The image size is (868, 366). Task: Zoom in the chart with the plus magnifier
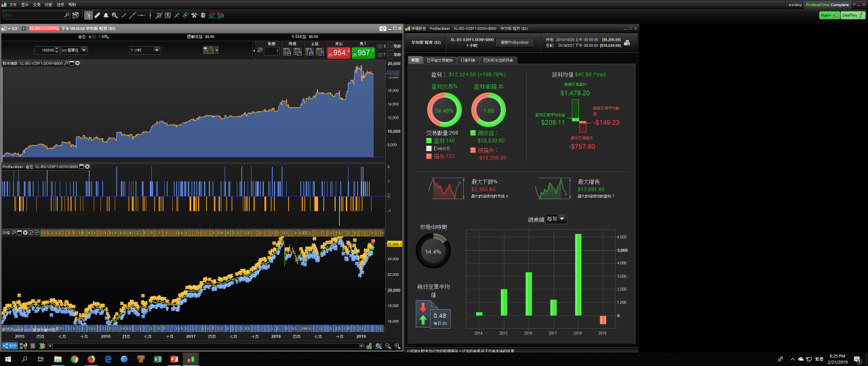pyautogui.click(x=397, y=346)
